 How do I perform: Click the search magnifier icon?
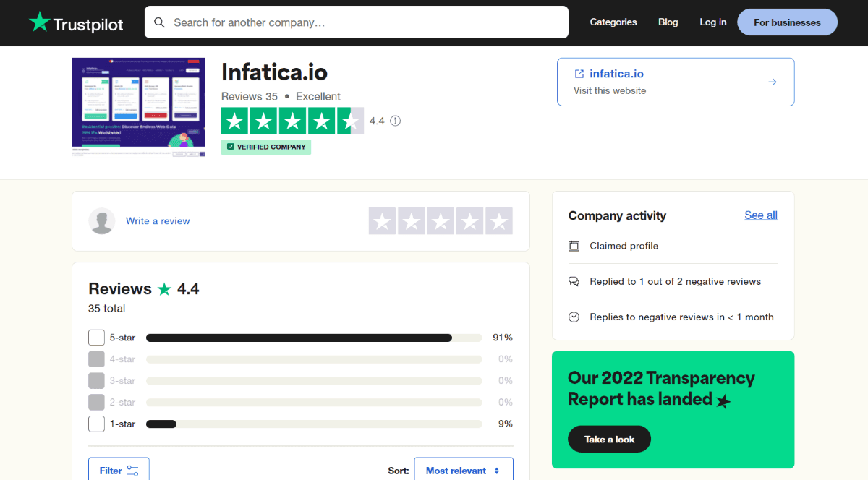(x=159, y=22)
